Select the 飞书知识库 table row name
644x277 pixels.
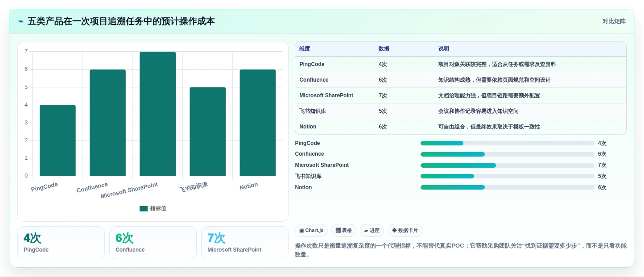[313, 111]
